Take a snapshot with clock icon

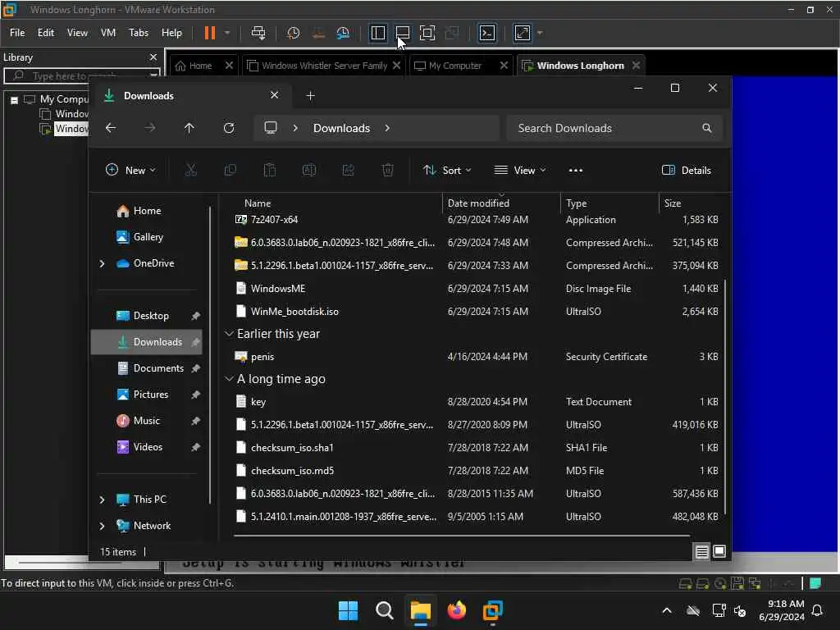coord(293,33)
